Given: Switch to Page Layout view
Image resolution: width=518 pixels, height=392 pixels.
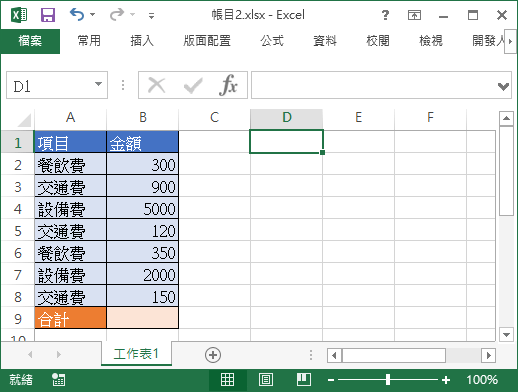Looking at the screenshot, I should coord(266,380).
